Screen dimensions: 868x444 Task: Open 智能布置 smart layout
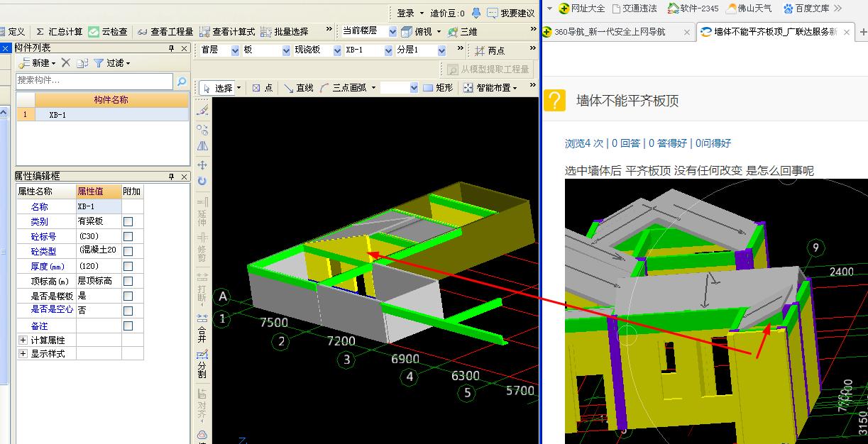coord(490,88)
